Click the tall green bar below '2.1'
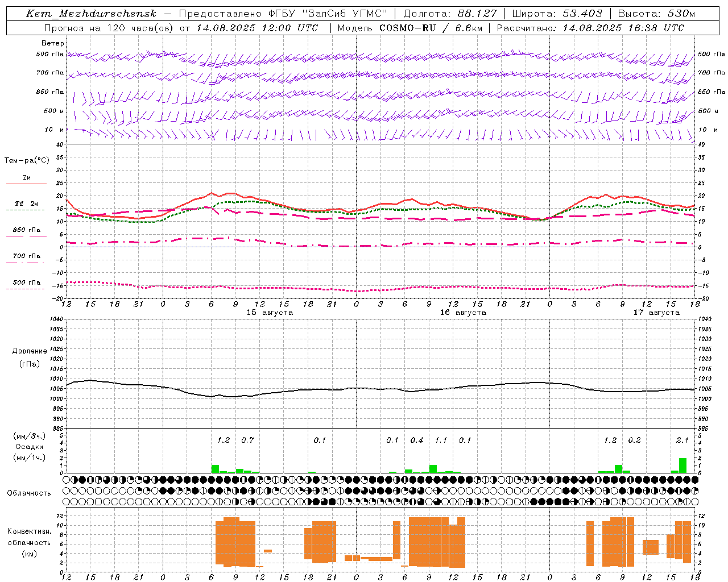 pos(682,465)
